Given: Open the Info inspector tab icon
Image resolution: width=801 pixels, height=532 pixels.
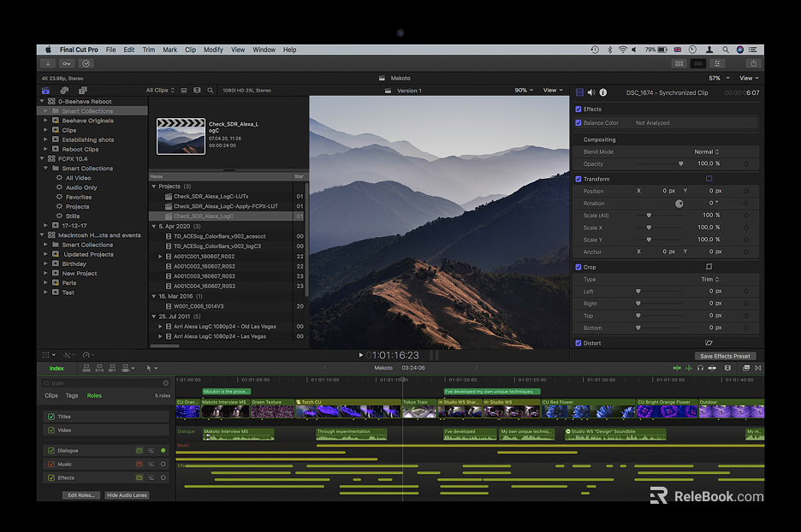Looking at the screenshot, I should click(603, 92).
